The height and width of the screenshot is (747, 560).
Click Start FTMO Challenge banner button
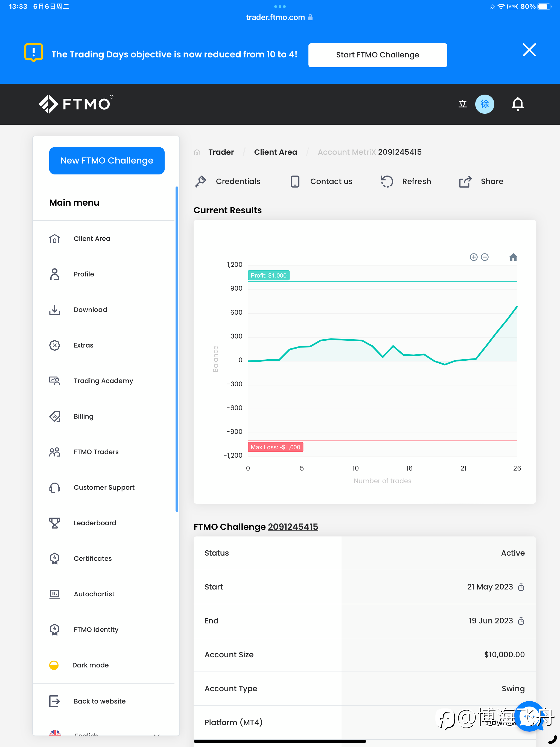coord(378,55)
